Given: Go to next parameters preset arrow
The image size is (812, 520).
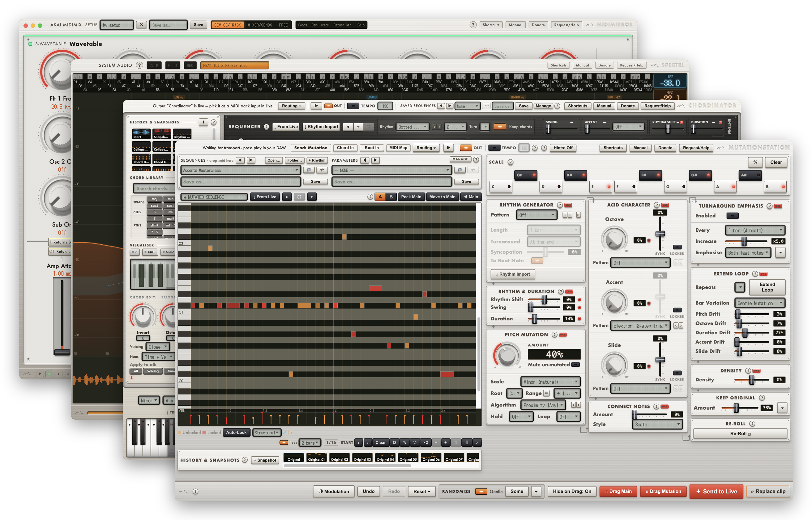Looking at the screenshot, I should point(375,160).
